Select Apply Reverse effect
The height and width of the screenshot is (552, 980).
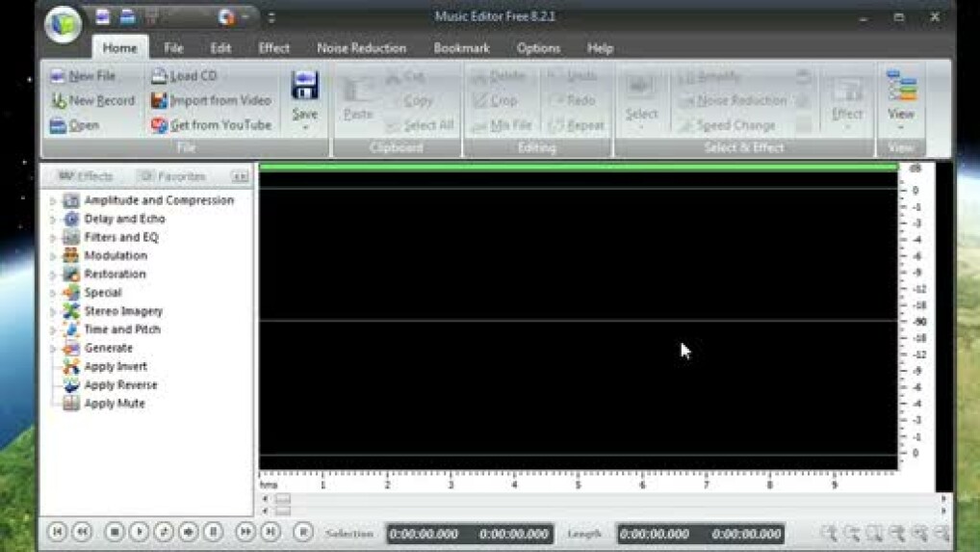point(119,385)
